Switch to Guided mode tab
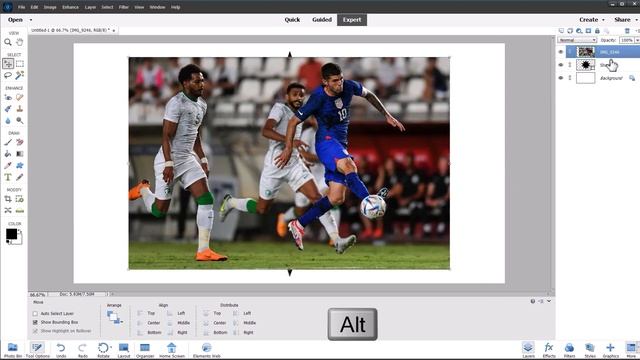640x360 pixels. pos(322,20)
